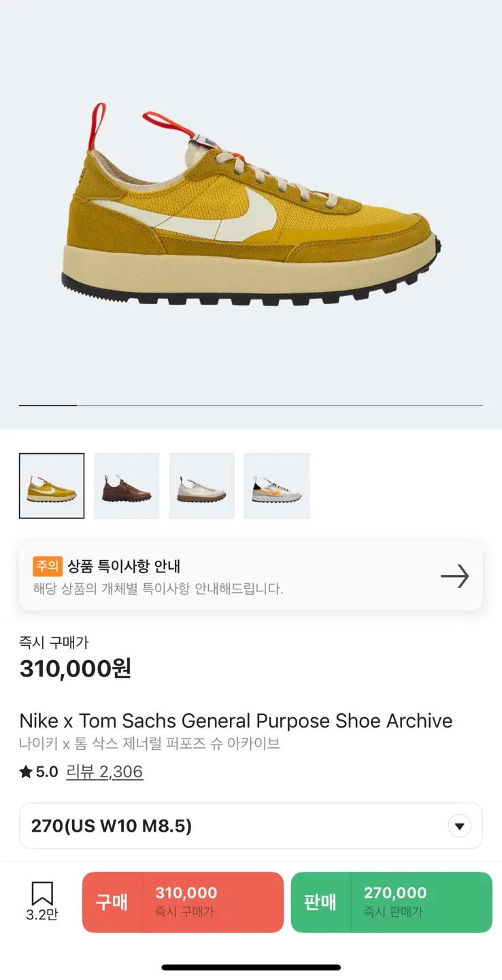Select the yellow shoe thumbnail
This screenshot has width=502, height=980.
[52, 486]
